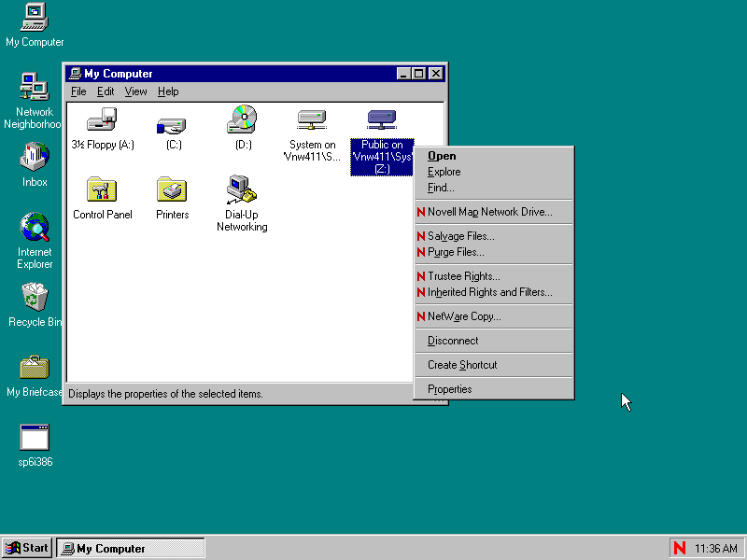Choose Trustee Rights... from the context menu
Image resolution: width=747 pixels, height=560 pixels.
[494, 276]
